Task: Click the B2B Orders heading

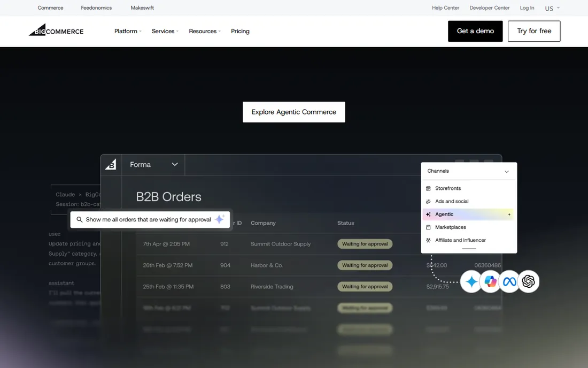Action: pos(169,196)
